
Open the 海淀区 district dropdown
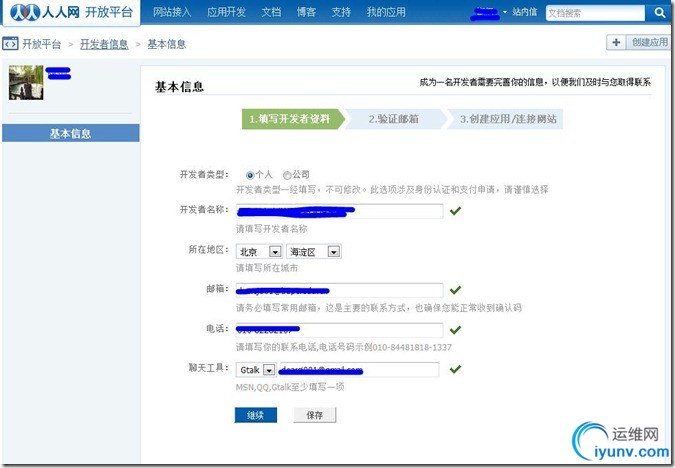coord(314,251)
